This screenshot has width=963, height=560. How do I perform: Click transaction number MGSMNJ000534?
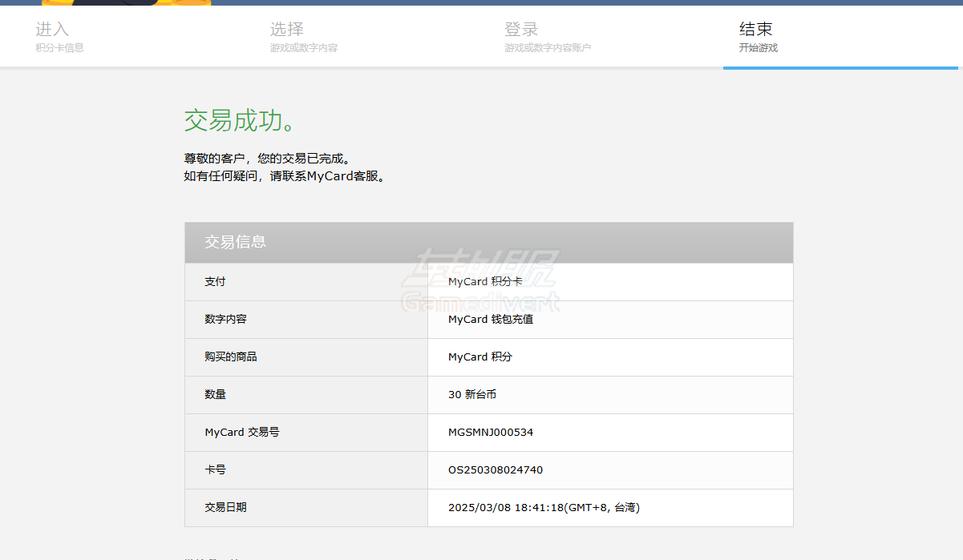(491, 433)
